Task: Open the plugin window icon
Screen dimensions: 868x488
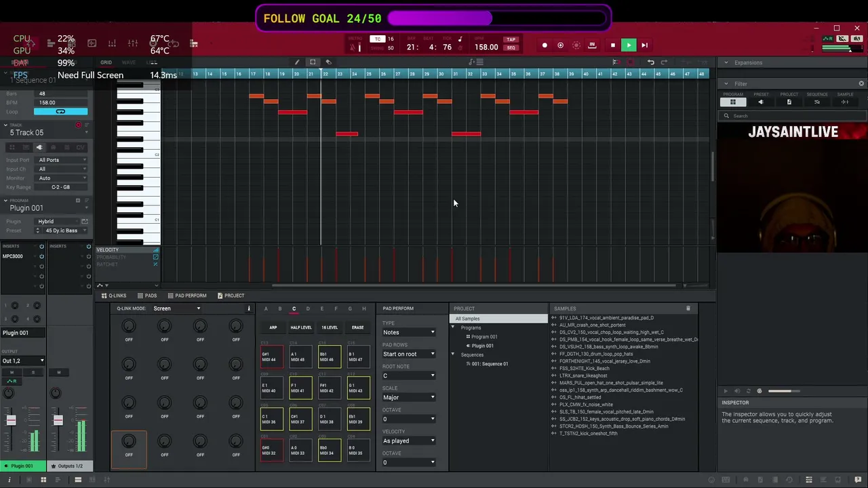Action: click(x=85, y=221)
